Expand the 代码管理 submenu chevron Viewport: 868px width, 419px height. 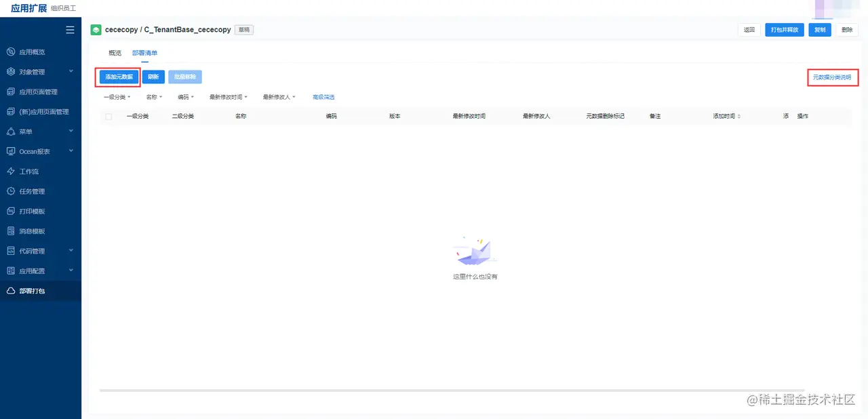point(71,250)
